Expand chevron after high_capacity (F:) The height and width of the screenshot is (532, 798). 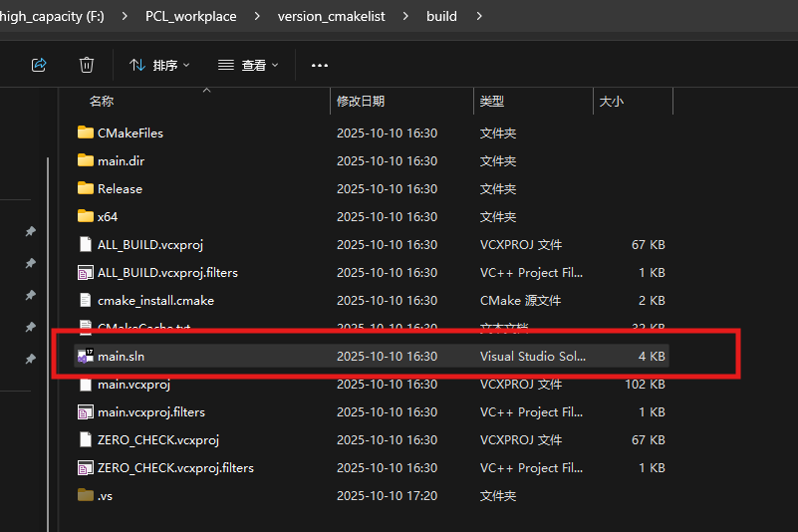[x=125, y=16]
